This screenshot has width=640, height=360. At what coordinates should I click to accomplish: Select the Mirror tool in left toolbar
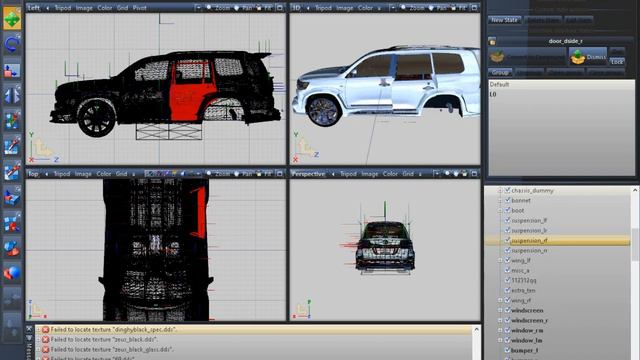[x=12, y=95]
